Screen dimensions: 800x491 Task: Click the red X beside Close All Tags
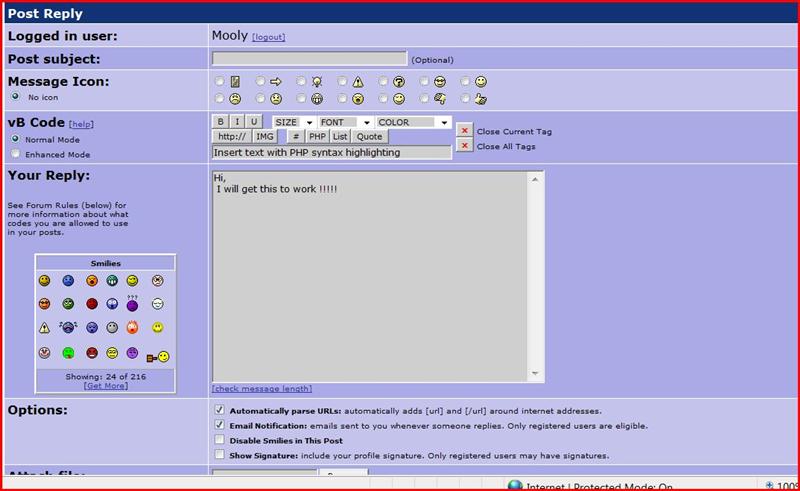click(x=464, y=146)
